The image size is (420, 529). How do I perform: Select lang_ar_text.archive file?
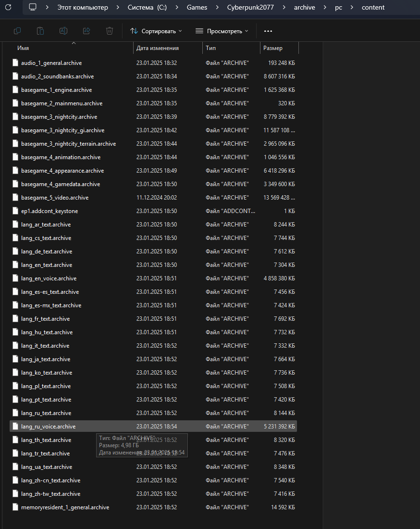click(153, 225)
